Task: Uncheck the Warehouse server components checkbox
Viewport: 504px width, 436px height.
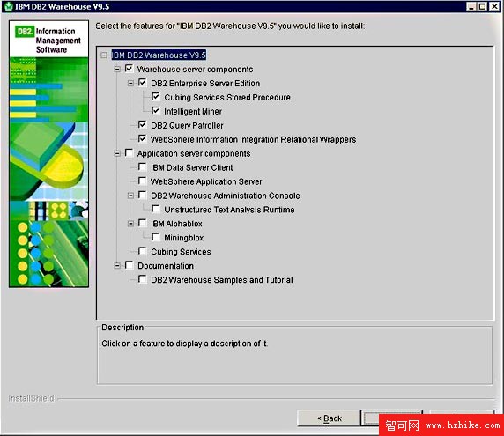Action: click(x=129, y=69)
